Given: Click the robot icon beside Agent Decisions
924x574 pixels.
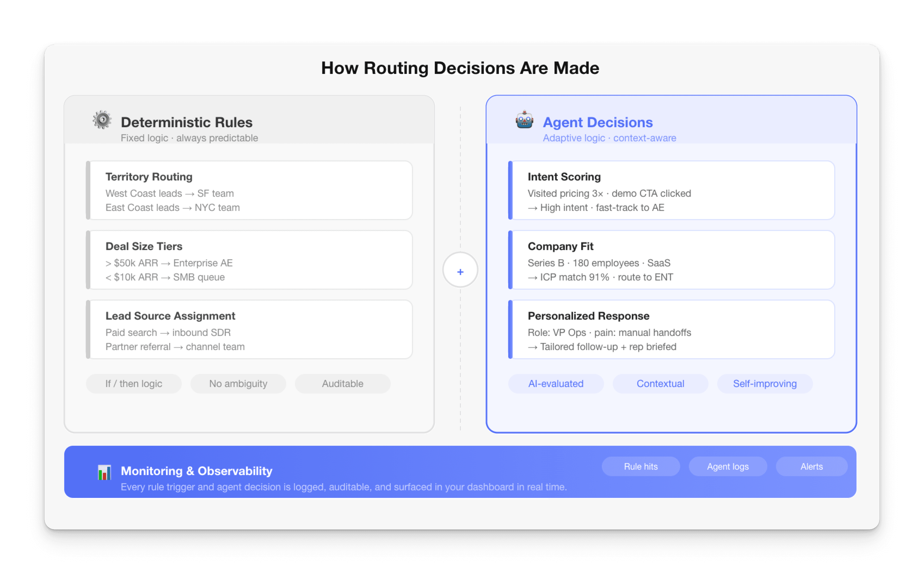Looking at the screenshot, I should tap(524, 120).
